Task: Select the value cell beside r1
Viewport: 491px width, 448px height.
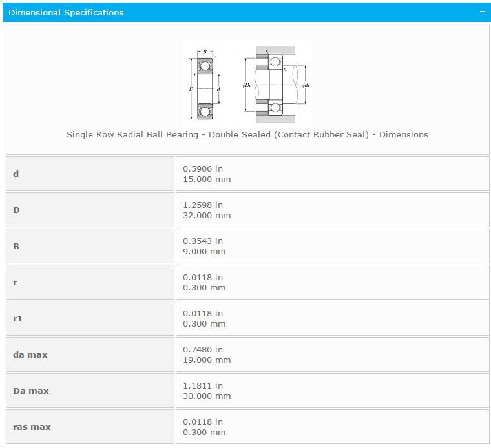Action: pos(332,318)
